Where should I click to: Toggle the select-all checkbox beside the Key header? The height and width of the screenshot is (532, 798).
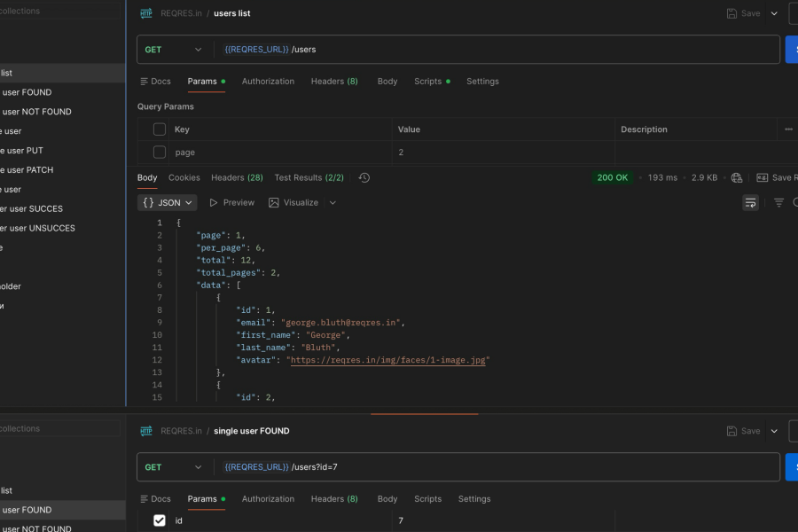(160, 129)
